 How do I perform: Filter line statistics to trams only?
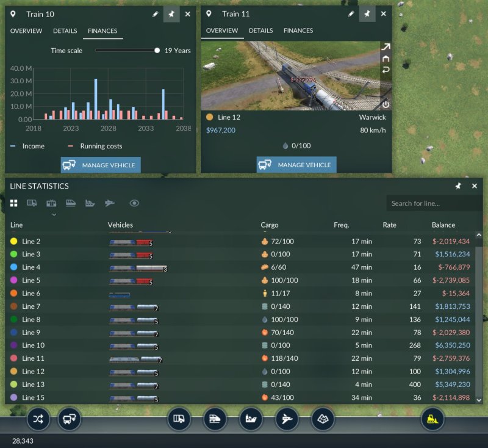tap(51, 203)
